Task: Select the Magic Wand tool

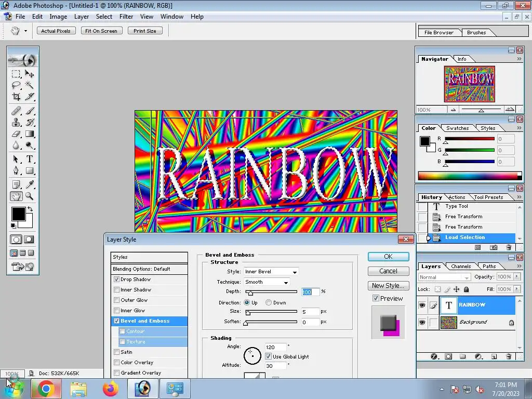Action: click(x=30, y=85)
